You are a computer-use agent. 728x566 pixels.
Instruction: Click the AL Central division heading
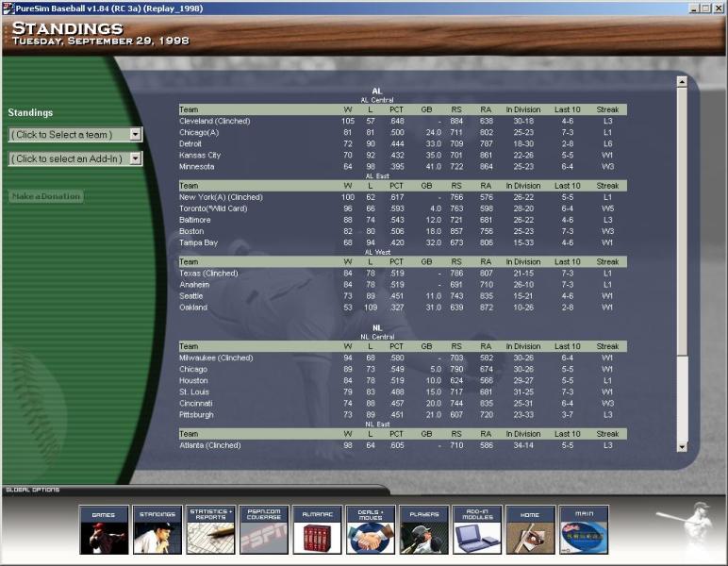tap(377, 100)
